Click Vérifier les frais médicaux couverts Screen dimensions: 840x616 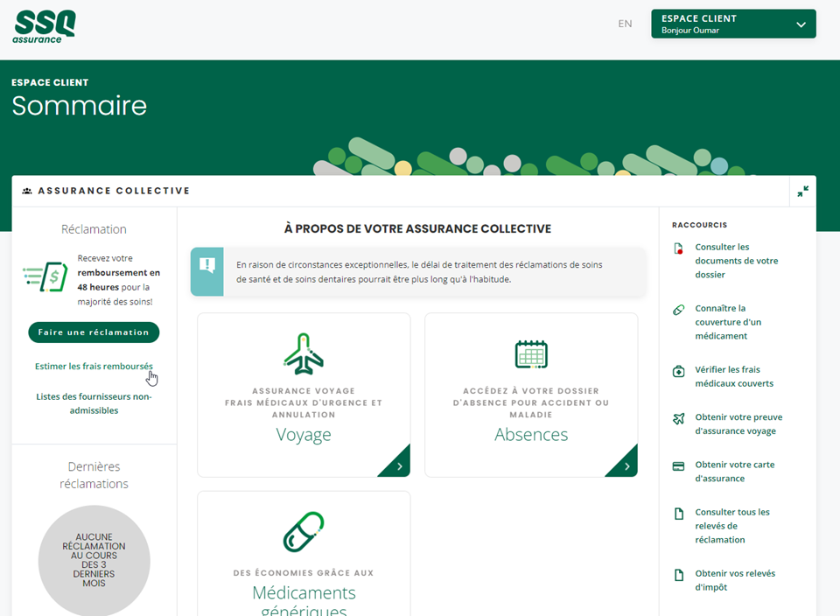[734, 376]
